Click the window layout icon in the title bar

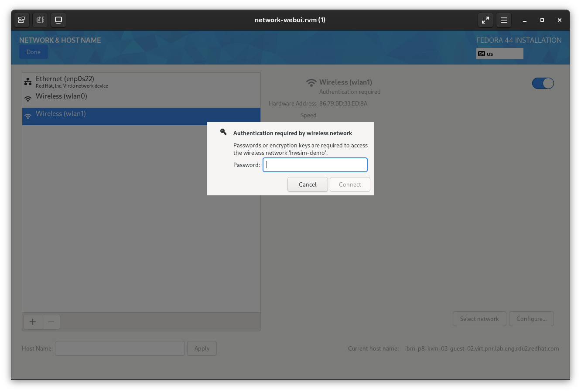[x=21, y=20]
